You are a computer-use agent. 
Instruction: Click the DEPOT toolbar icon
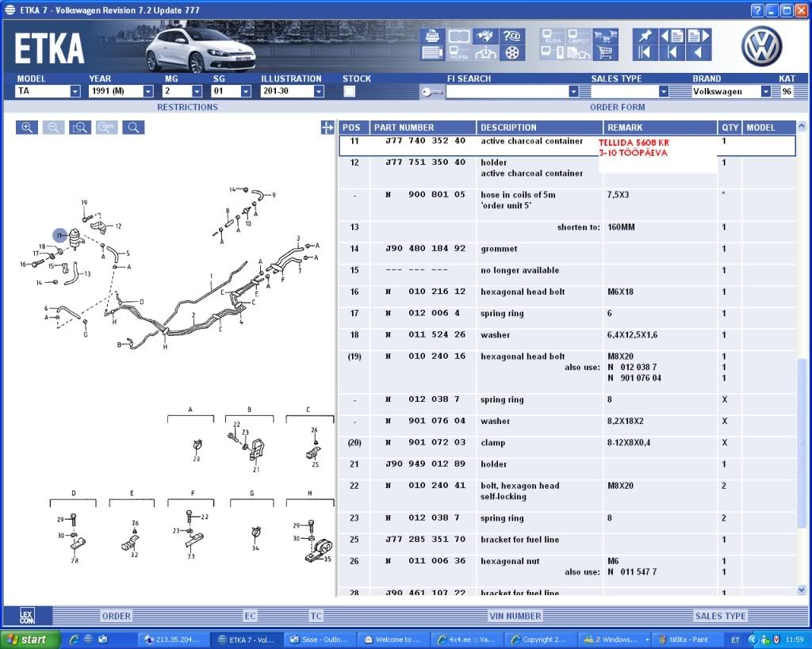point(579,36)
